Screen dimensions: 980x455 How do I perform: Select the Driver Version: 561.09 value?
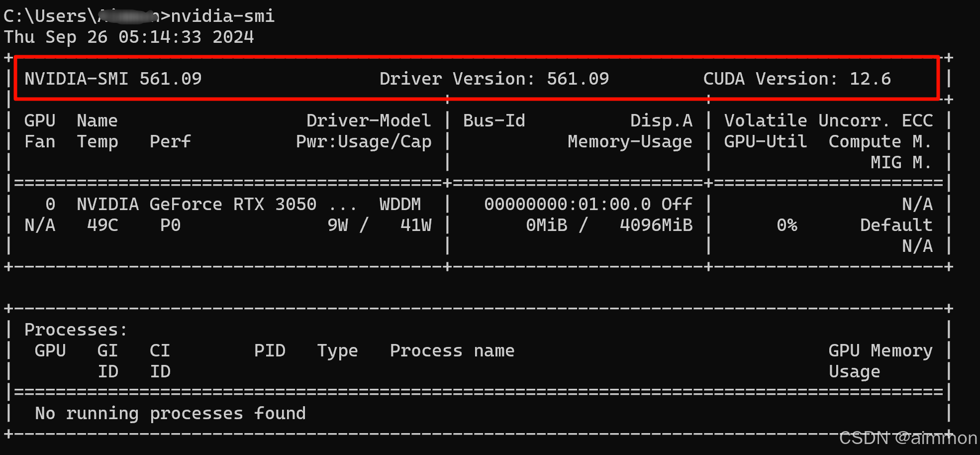pyautogui.click(x=494, y=79)
